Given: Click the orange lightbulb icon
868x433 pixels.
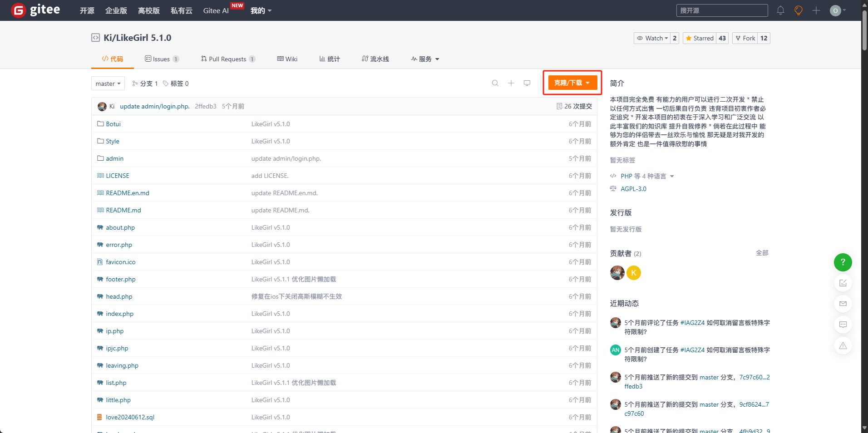Looking at the screenshot, I should point(798,10).
